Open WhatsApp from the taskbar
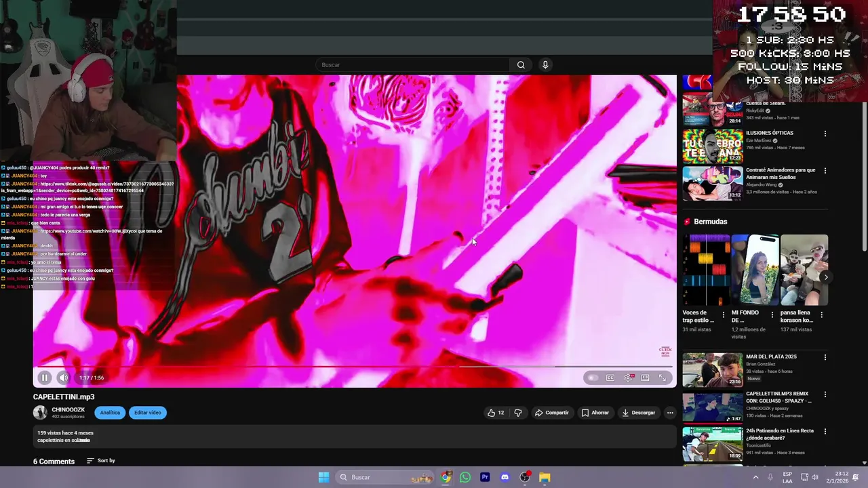 pos(465,477)
